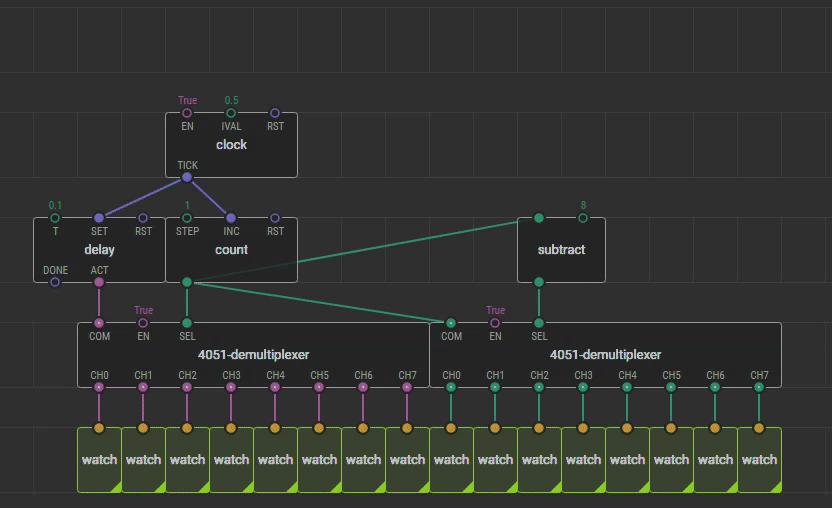Click SEL pin on right 4051-demultiplexer

pos(539,323)
